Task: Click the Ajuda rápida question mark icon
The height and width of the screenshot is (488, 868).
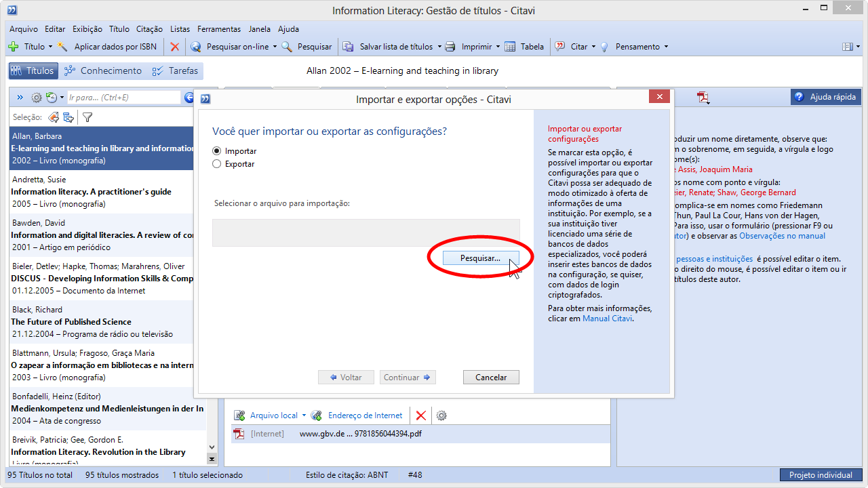Action: pyautogui.click(x=799, y=97)
